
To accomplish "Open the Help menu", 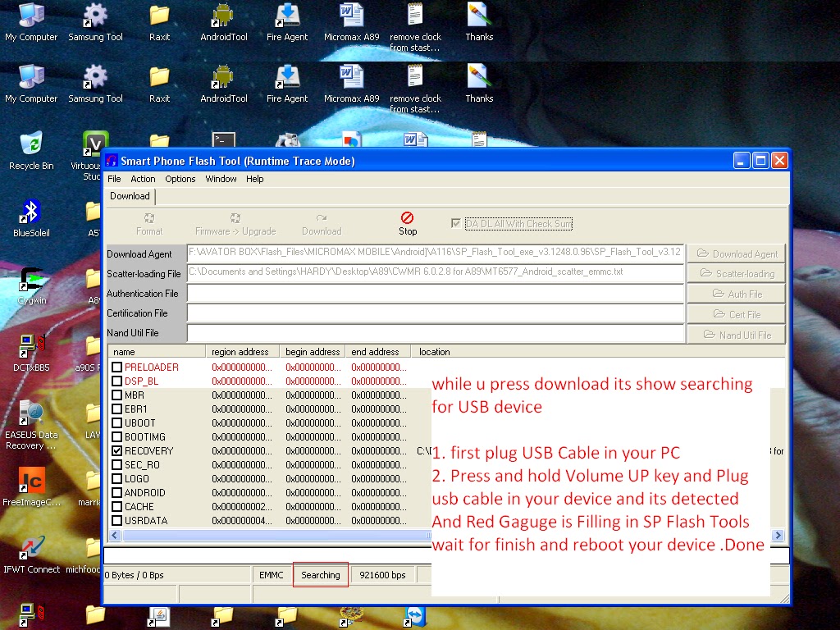I will [254, 179].
